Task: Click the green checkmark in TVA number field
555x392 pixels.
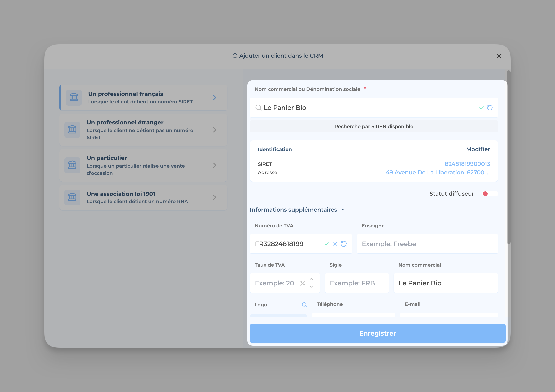Action: pos(326,244)
